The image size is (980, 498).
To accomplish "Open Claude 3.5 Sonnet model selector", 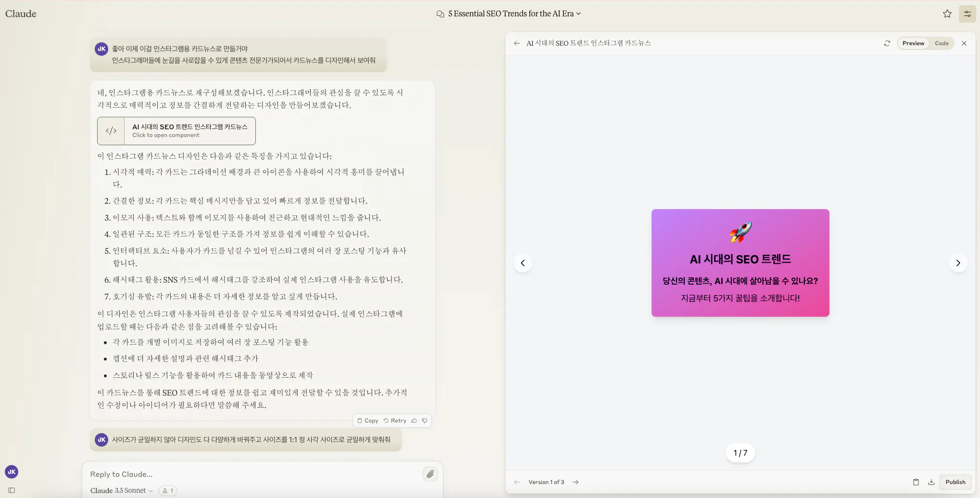I will pyautogui.click(x=121, y=491).
